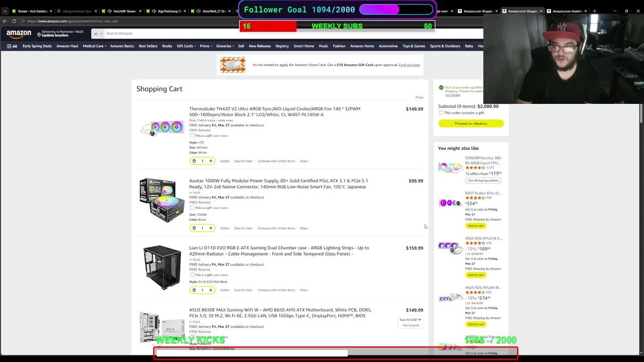Viewport: 644px width, 362px height.
Task: Open CORSAIR Nautilus recommendation thumbnail
Action: click(x=450, y=167)
